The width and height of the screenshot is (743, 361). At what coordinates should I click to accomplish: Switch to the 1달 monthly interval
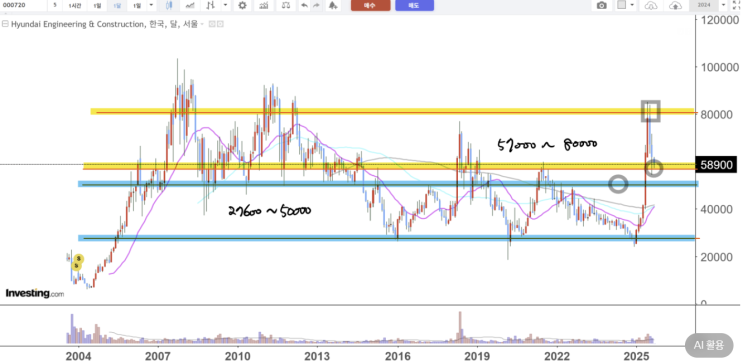(117, 5)
